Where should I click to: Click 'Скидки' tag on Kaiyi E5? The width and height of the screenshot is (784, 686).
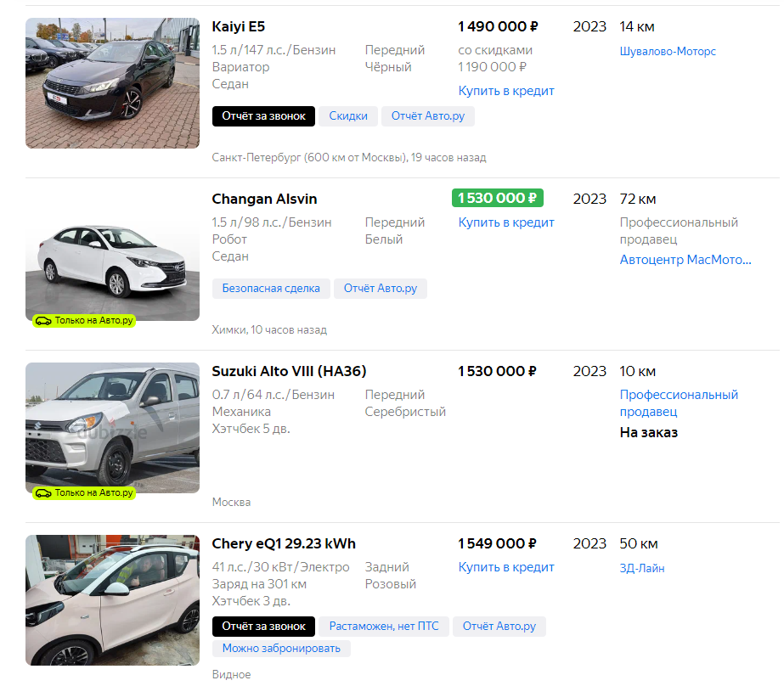click(348, 116)
